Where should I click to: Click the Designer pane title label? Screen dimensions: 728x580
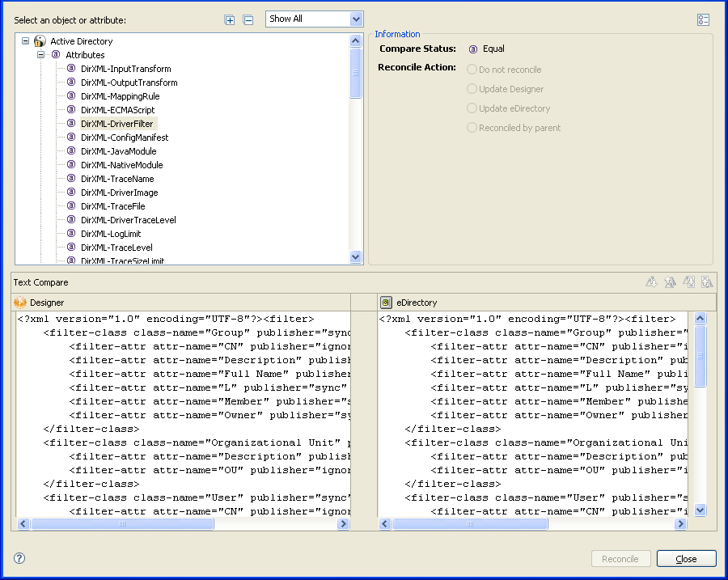[x=47, y=303]
